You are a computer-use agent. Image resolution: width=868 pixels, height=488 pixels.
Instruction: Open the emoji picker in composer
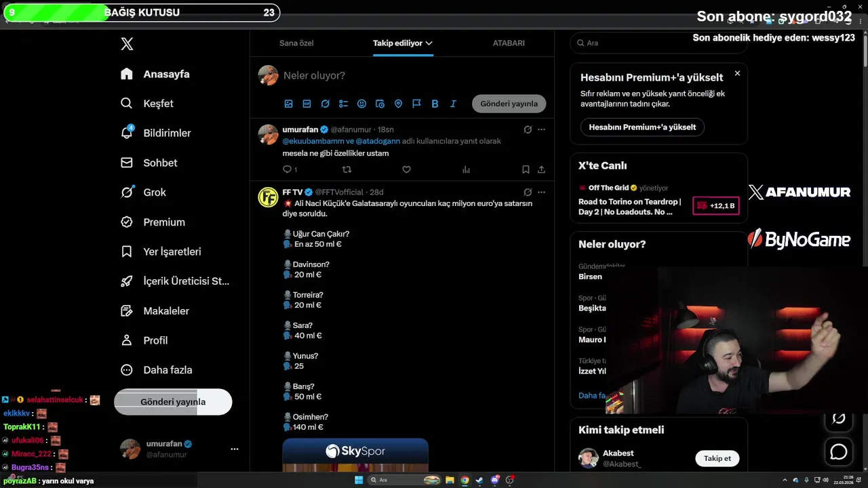coord(361,104)
